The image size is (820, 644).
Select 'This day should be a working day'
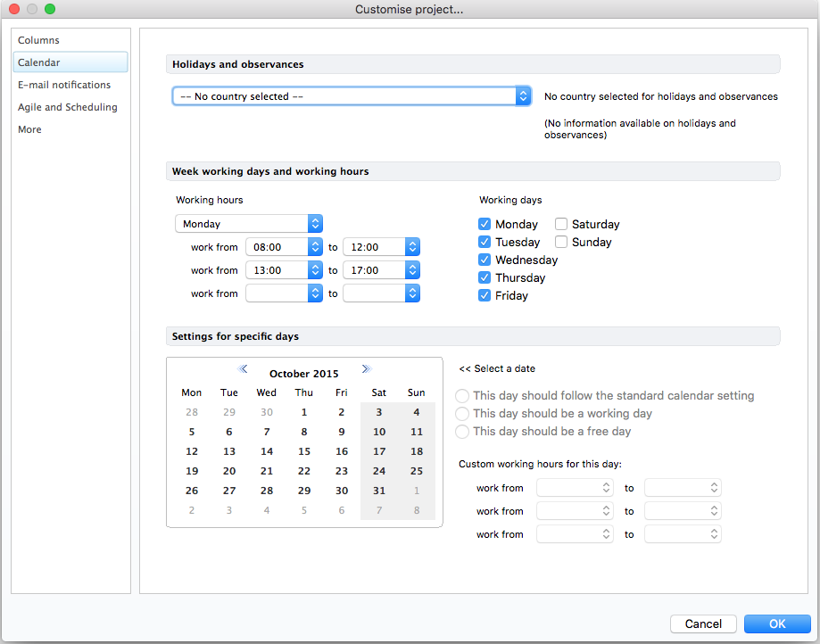coord(462,414)
